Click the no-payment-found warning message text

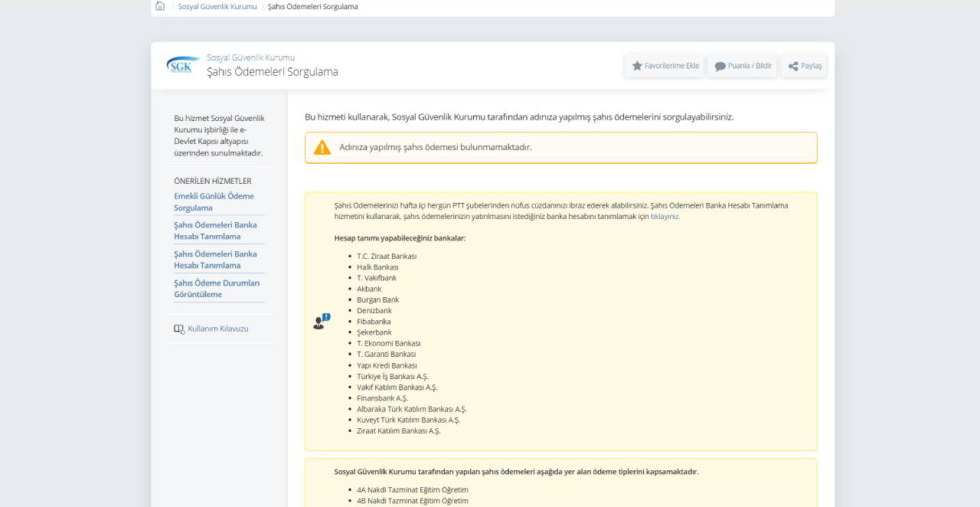click(x=435, y=147)
